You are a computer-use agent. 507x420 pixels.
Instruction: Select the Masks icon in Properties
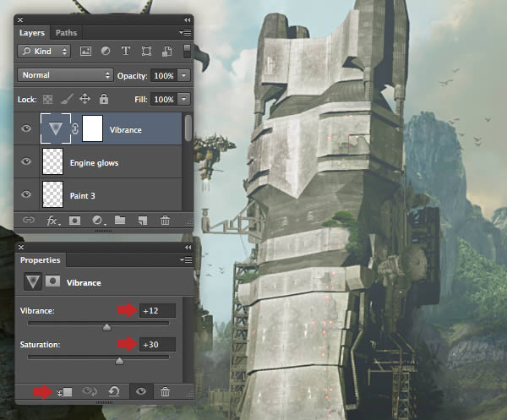52,281
